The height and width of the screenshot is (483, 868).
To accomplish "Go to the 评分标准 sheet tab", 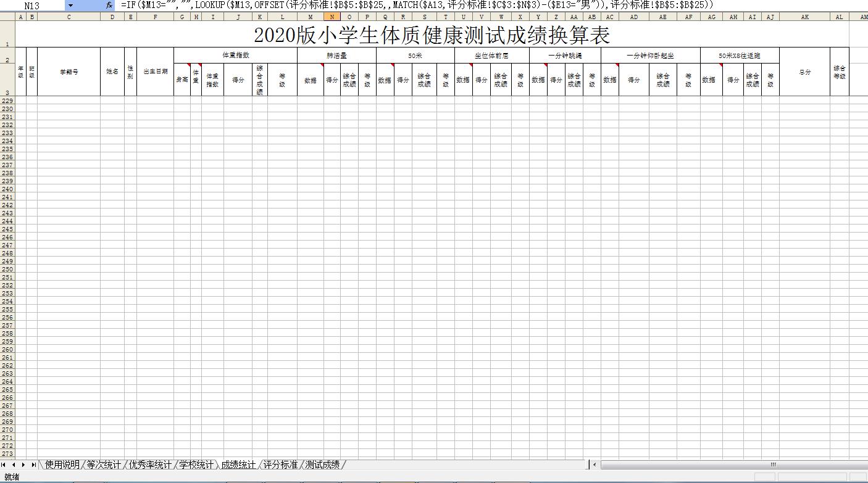I will [280, 464].
